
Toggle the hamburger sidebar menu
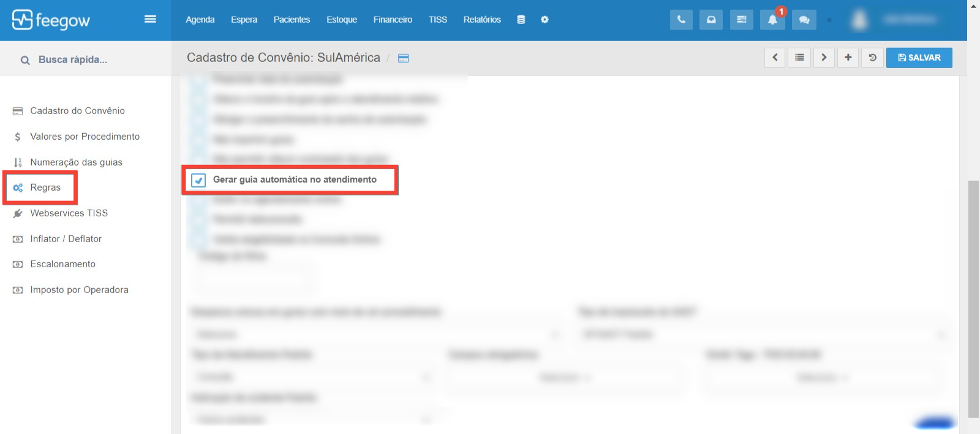[x=150, y=19]
